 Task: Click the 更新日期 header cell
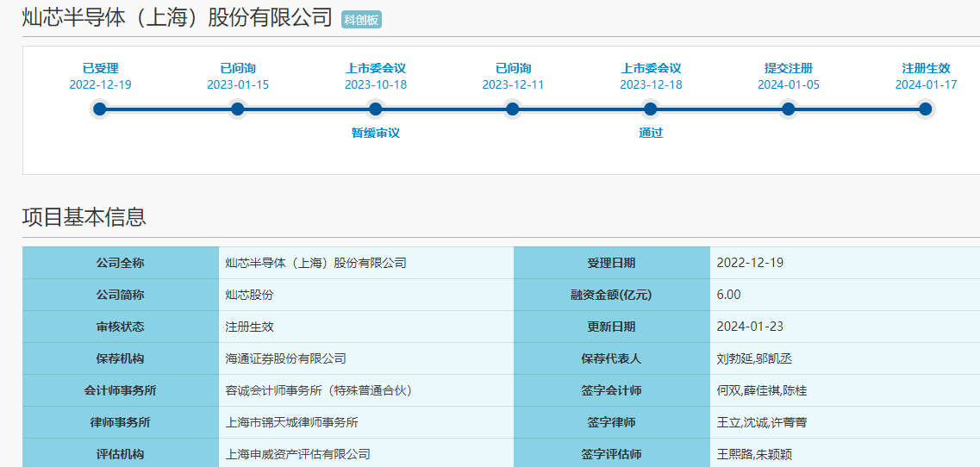point(612,327)
